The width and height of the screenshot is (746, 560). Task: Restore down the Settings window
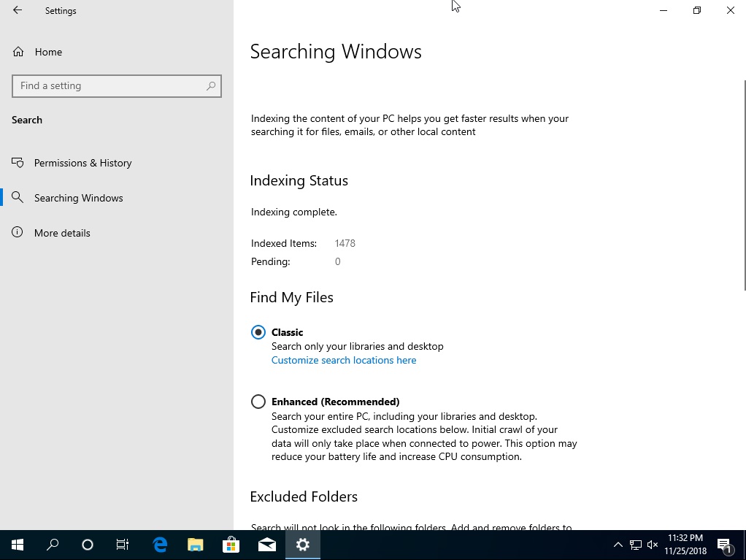coord(697,10)
